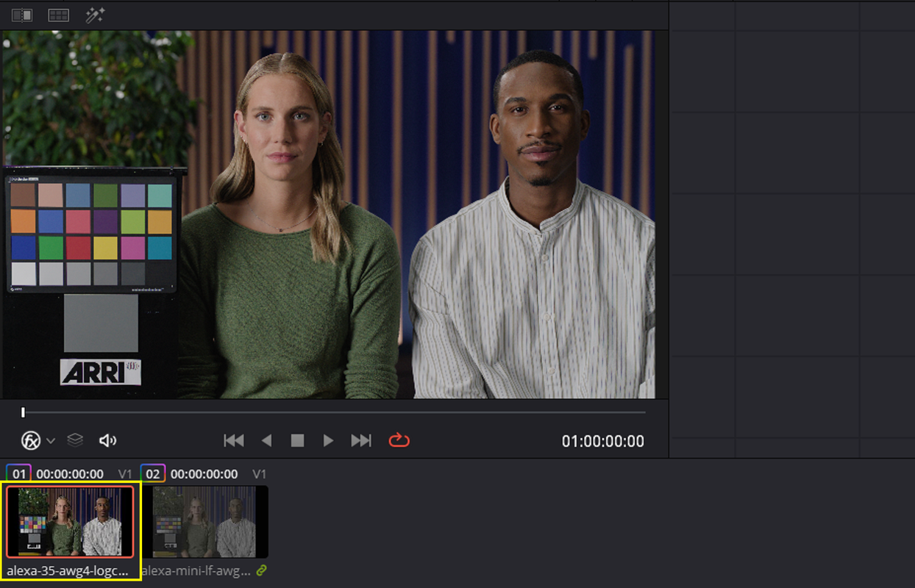This screenshot has width=915, height=588.
Task: Click the green link icon on clip 02
Action: (261, 570)
